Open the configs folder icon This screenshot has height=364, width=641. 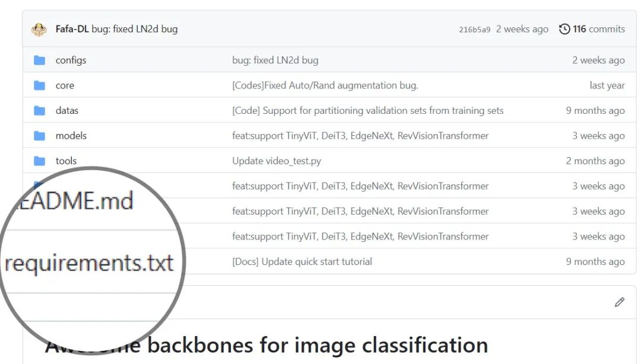point(39,60)
